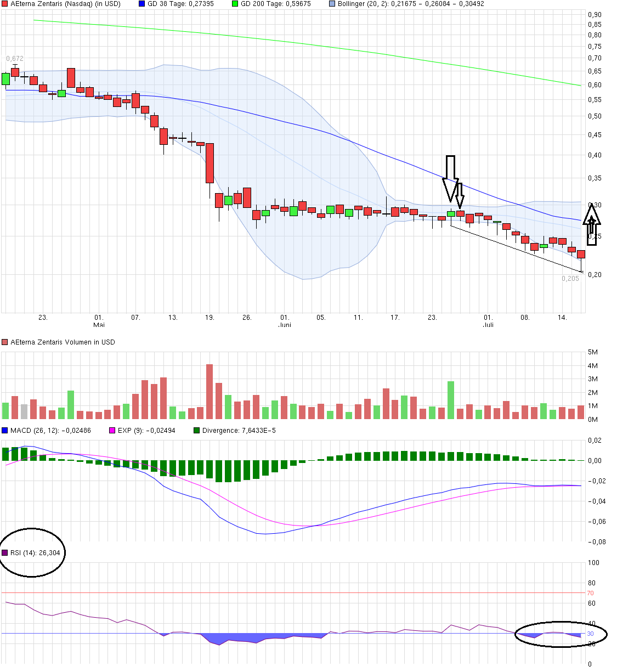Select 'AEterna Zentaris Volumen in USD' label
The image size is (617, 672).
tap(63, 342)
